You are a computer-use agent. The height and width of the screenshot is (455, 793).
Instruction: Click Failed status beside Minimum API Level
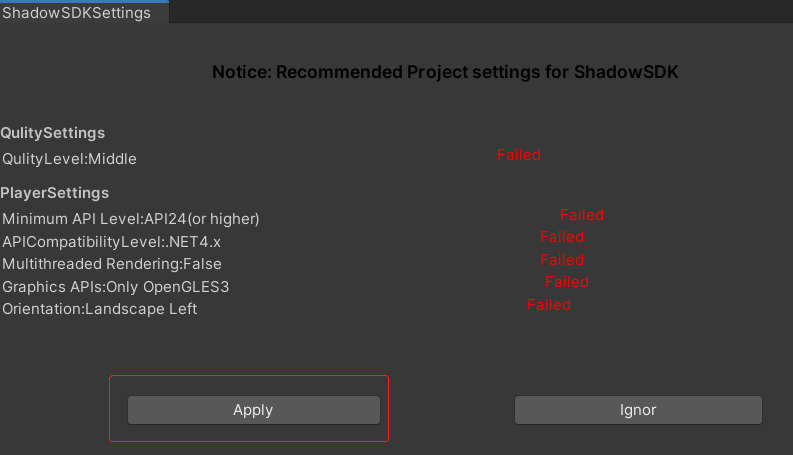point(581,215)
